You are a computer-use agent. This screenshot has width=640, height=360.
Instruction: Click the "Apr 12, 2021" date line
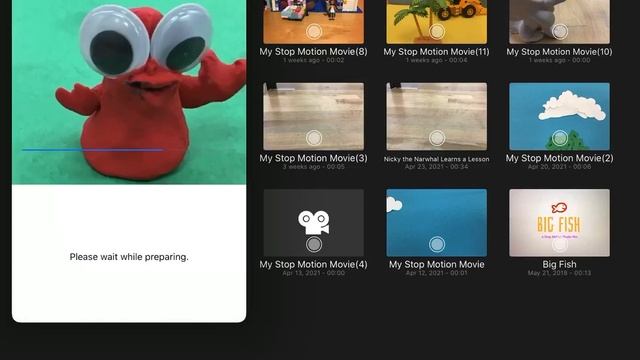tap(436, 273)
